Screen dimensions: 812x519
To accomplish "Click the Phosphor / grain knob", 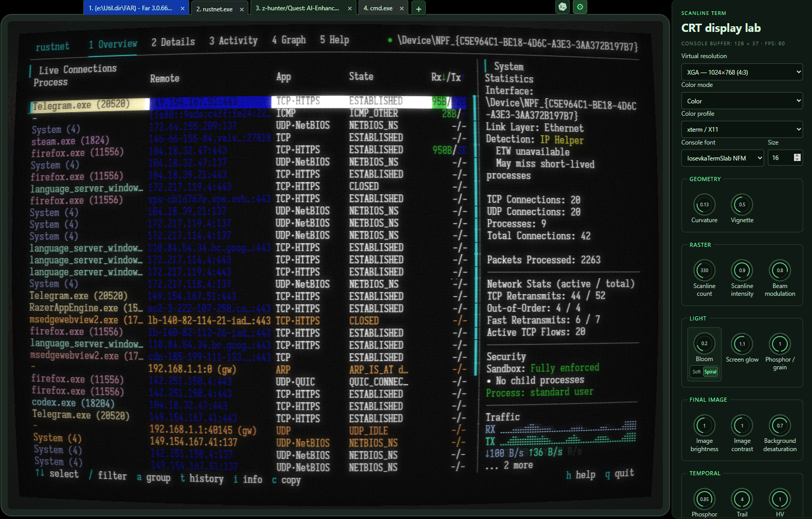I will (780, 344).
